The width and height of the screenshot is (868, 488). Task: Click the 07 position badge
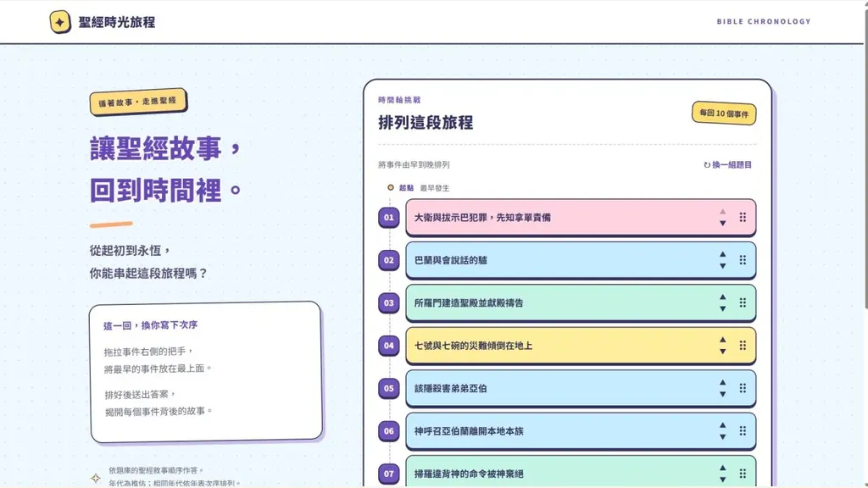(x=388, y=474)
